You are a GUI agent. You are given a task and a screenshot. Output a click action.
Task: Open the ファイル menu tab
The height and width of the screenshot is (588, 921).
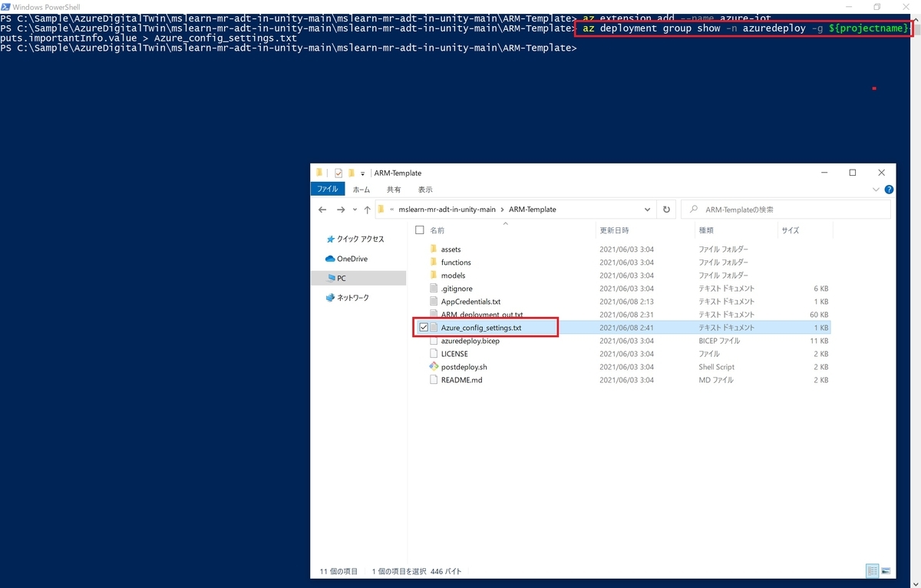tap(327, 190)
